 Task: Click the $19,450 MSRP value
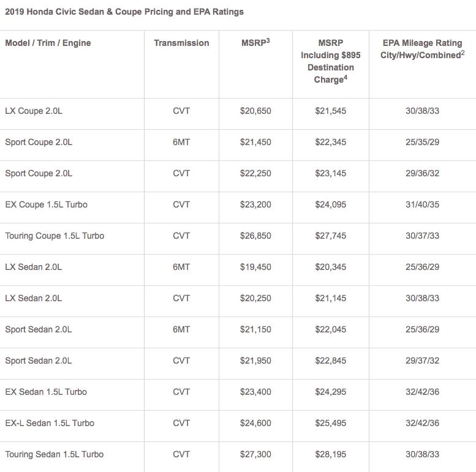pos(255,267)
